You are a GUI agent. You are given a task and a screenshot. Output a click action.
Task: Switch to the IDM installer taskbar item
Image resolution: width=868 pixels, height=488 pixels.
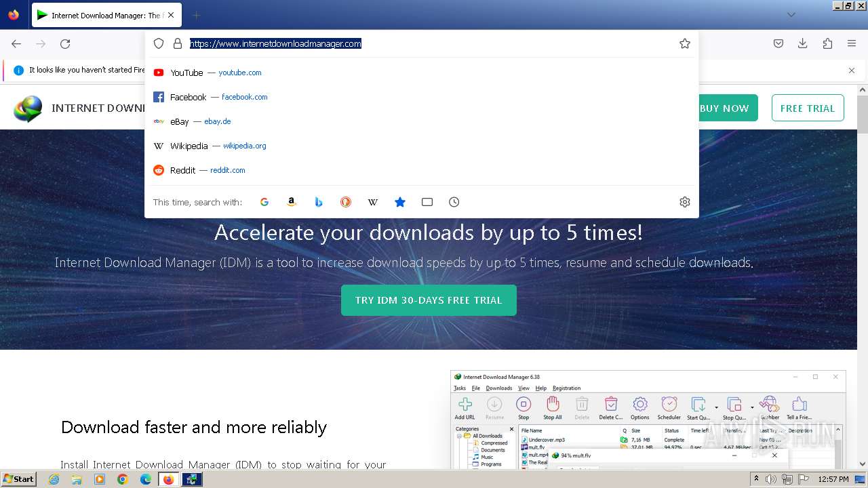coord(191,479)
